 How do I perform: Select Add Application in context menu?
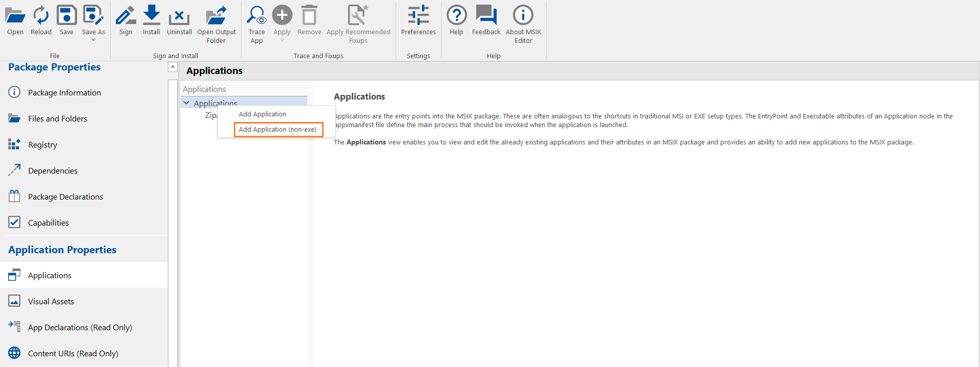[x=262, y=114]
